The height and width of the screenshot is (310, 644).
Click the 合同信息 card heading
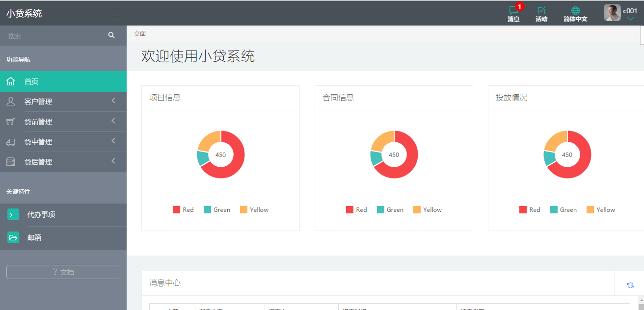coord(338,98)
